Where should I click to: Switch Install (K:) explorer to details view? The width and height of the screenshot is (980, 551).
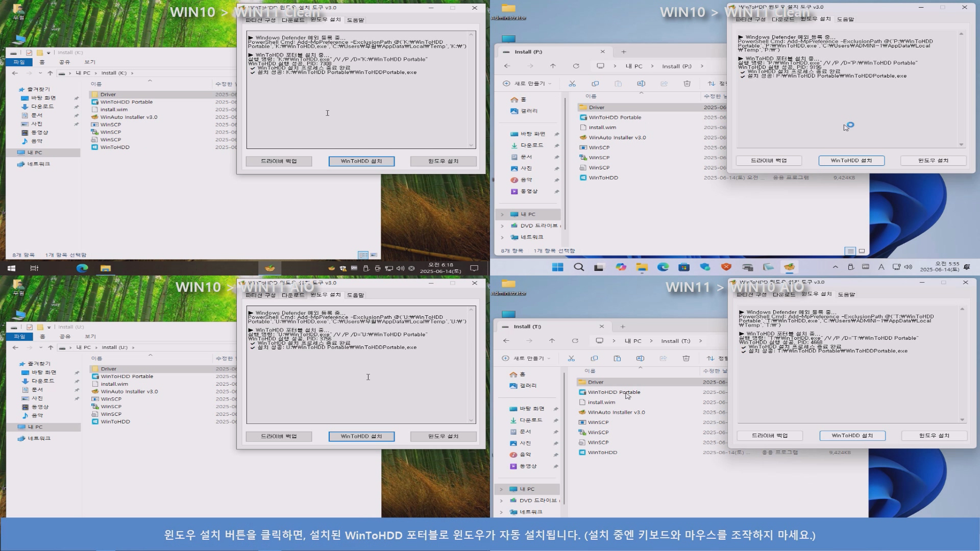point(363,255)
